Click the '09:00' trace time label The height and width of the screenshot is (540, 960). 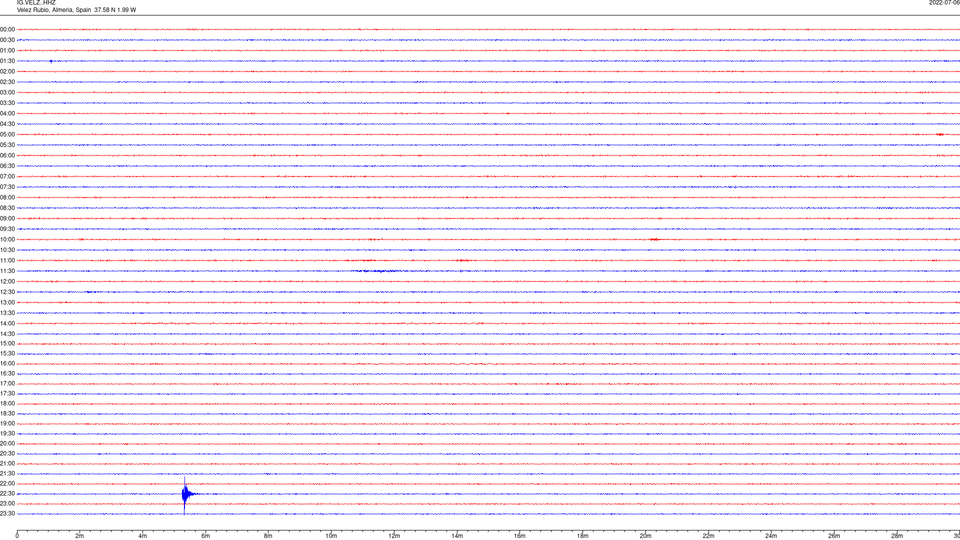pos(7,219)
